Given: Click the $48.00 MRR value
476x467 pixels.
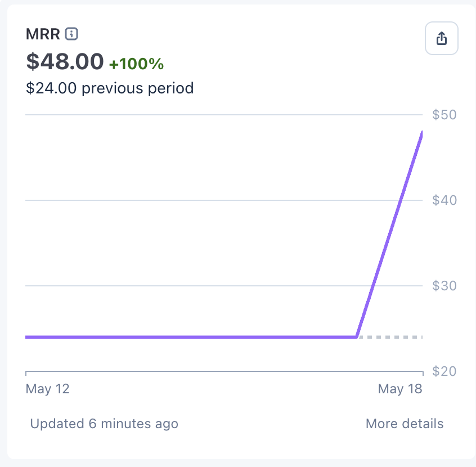Looking at the screenshot, I should click(65, 61).
